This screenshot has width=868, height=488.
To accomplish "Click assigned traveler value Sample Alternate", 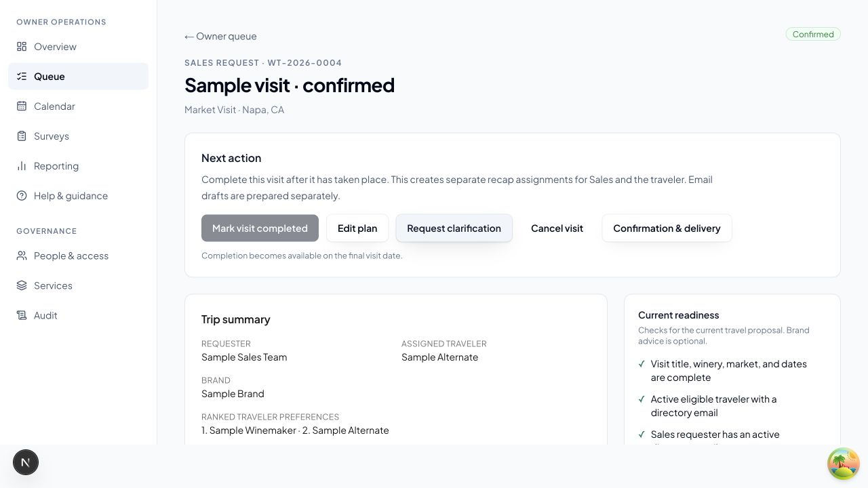I will (x=439, y=357).
